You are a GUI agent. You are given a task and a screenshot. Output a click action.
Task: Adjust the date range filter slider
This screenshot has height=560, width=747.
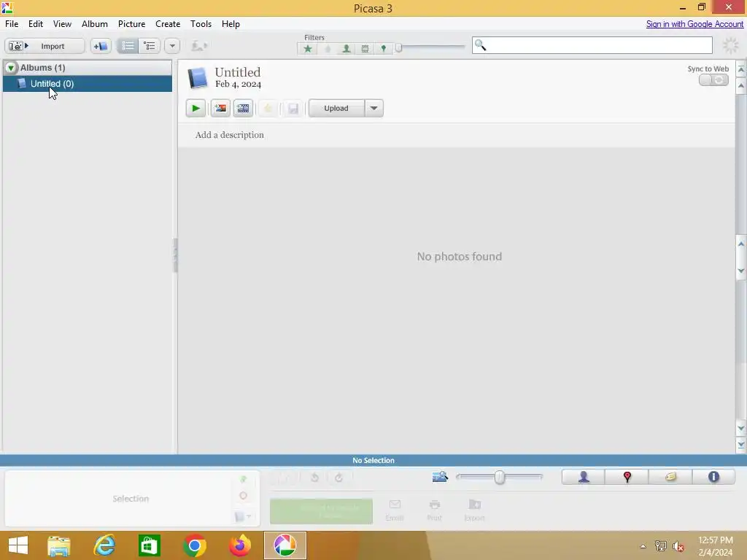click(x=399, y=47)
